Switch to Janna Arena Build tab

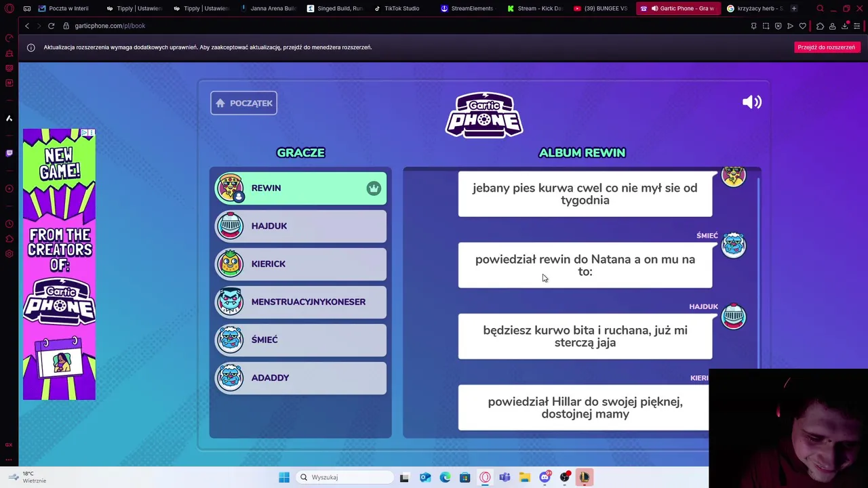click(267, 8)
